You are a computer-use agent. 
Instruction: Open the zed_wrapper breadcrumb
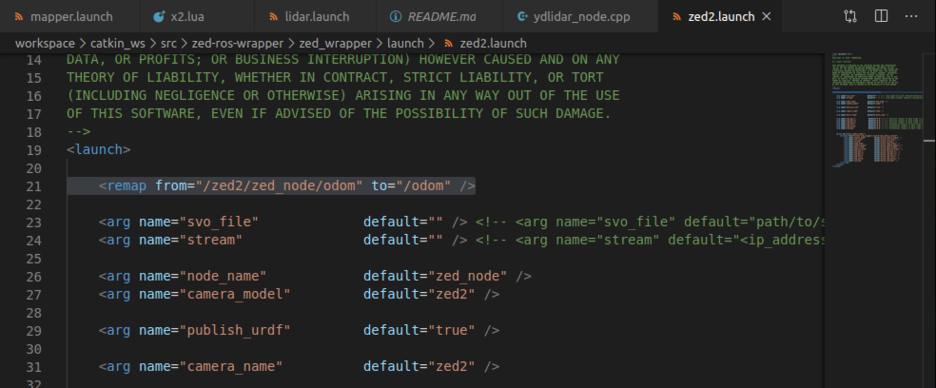[335, 44]
